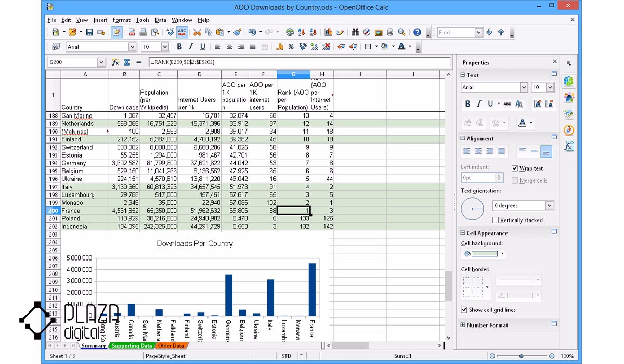The width and height of the screenshot is (624, 364).
Task: Open the Name Box dropdown
Action: 101,62
